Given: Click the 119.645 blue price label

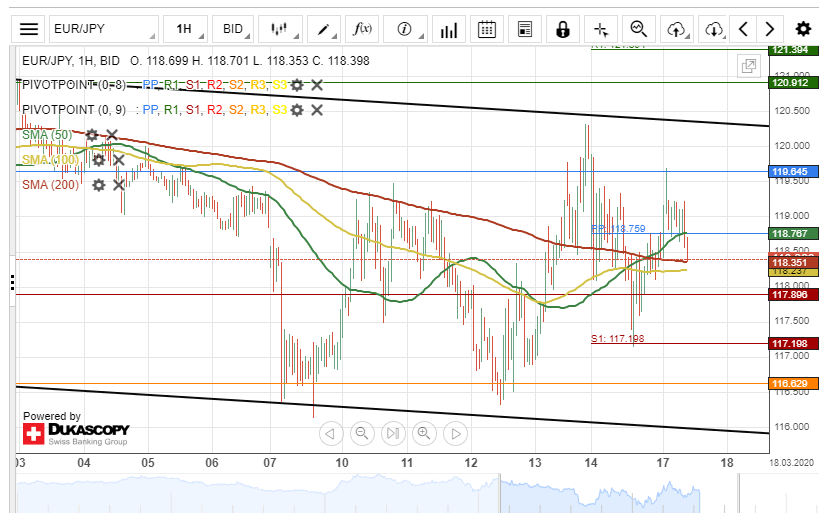Looking at the screenshot, I should click(794, 171).
